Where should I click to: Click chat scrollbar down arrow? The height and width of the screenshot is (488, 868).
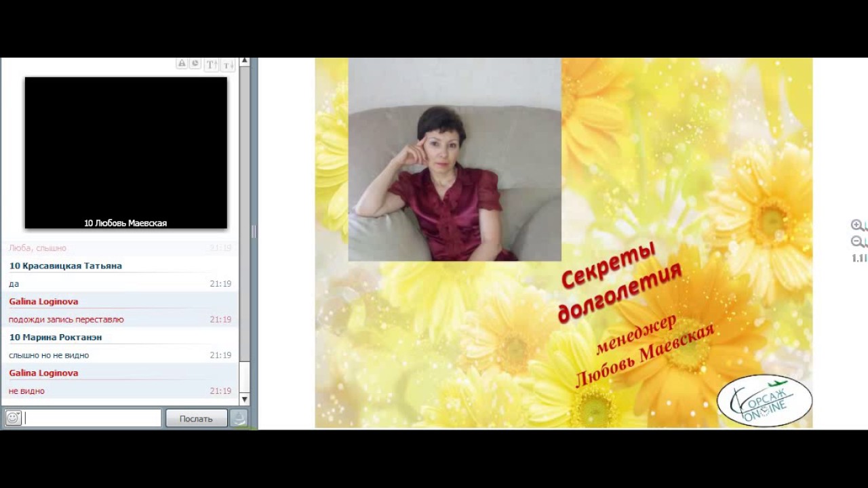pyautogui.click(x=245, y=399)
